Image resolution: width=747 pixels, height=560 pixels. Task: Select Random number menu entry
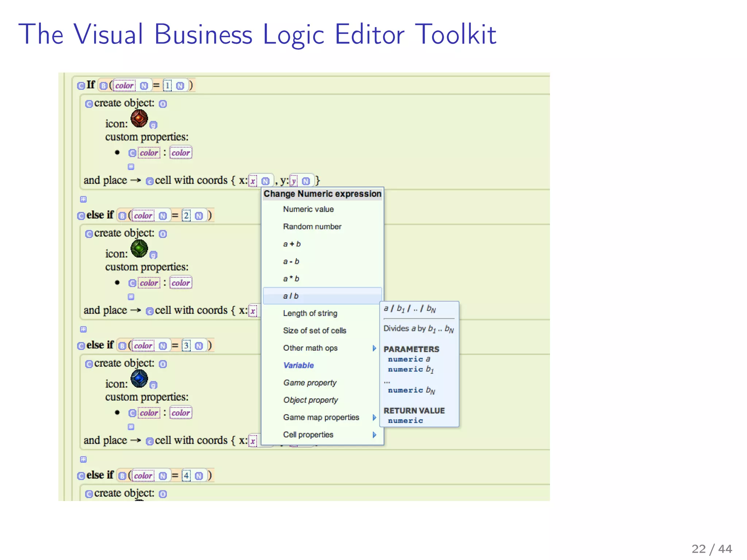[312, 226]
